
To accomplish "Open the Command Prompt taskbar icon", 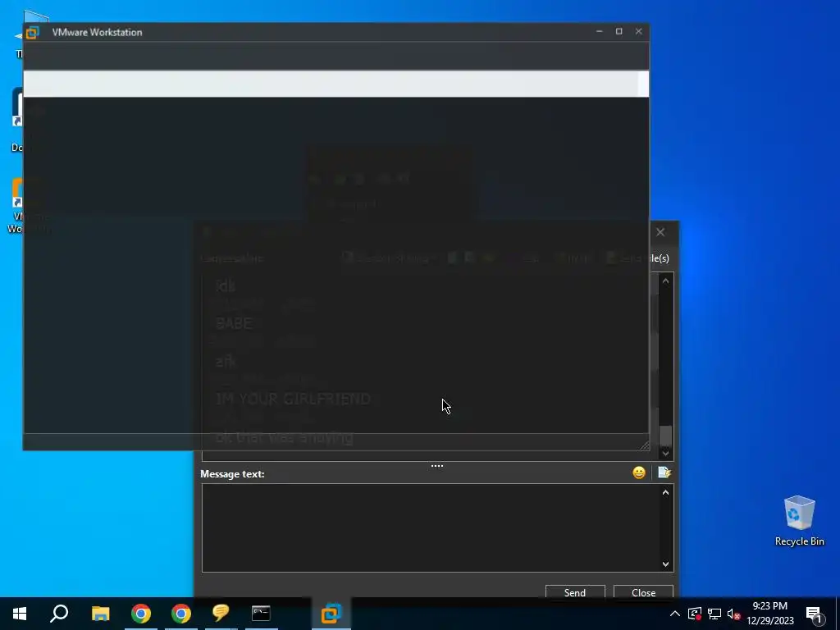I will pyautogui.click(x=261, y=614).
